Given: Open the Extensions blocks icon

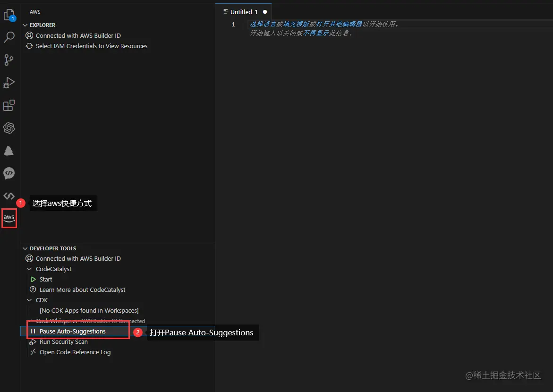Looking at the screenshot, I should pos(9,105).
